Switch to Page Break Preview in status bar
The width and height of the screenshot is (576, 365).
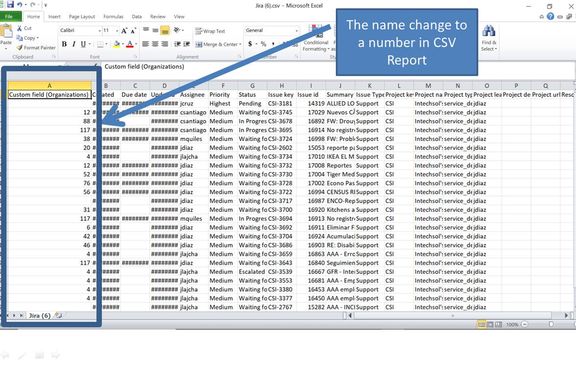(498, 325)
